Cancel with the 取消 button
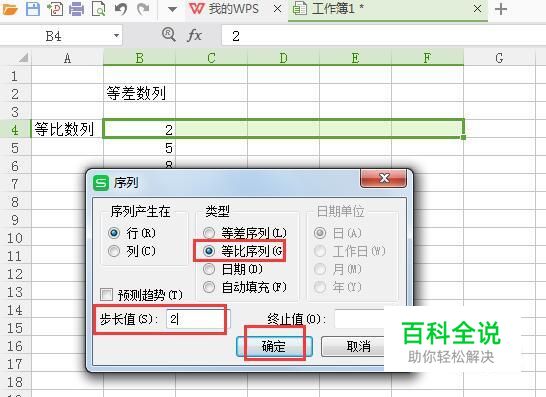 (353, 346)
